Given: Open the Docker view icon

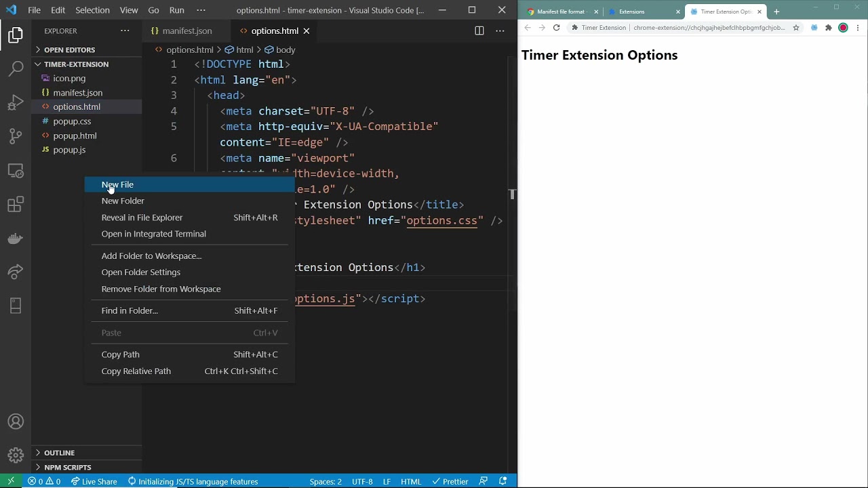Looking at the screenshot, I should pyautogui.click(x=16, y=239).
